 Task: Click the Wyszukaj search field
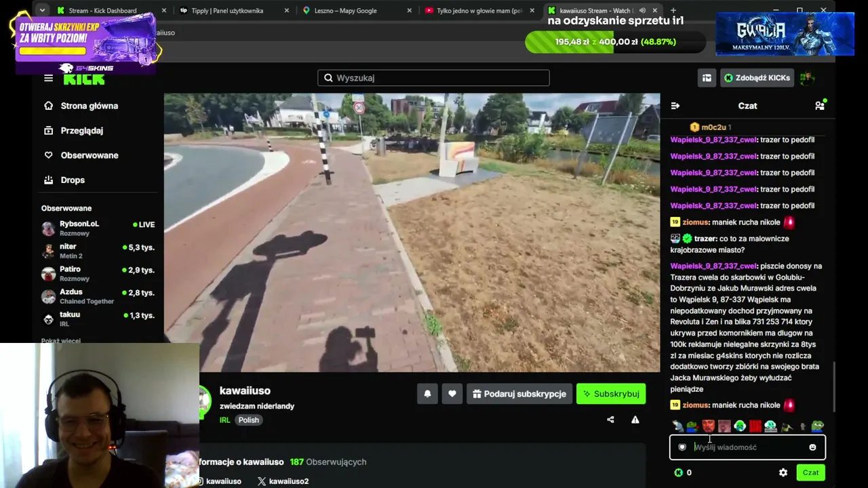[x=433, y=78]
